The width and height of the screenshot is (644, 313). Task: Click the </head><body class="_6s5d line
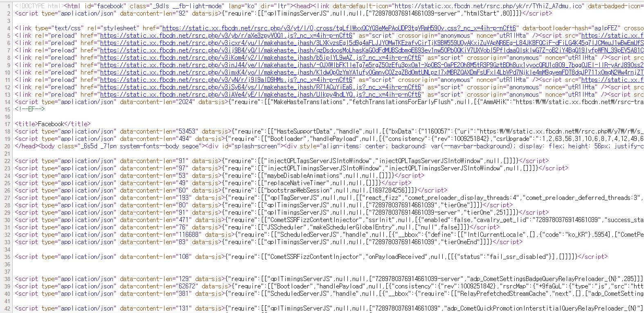[x=329, y=146]
